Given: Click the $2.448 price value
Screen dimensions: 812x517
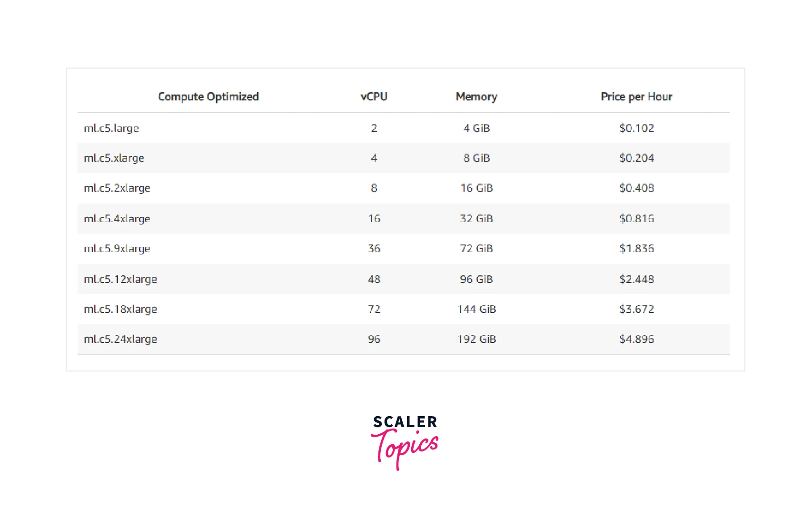Looking at the screenshot, I should [636, 279].
